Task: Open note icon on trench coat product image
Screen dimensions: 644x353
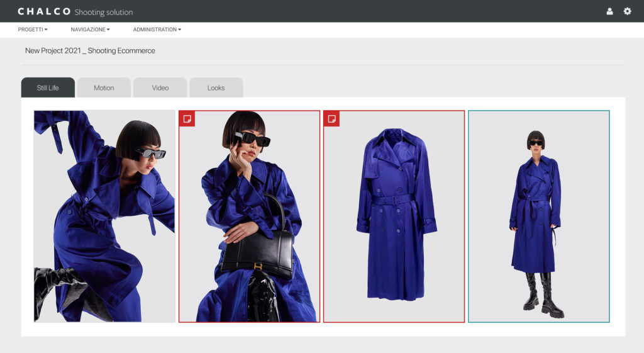Action: click(x=331, y=119)
